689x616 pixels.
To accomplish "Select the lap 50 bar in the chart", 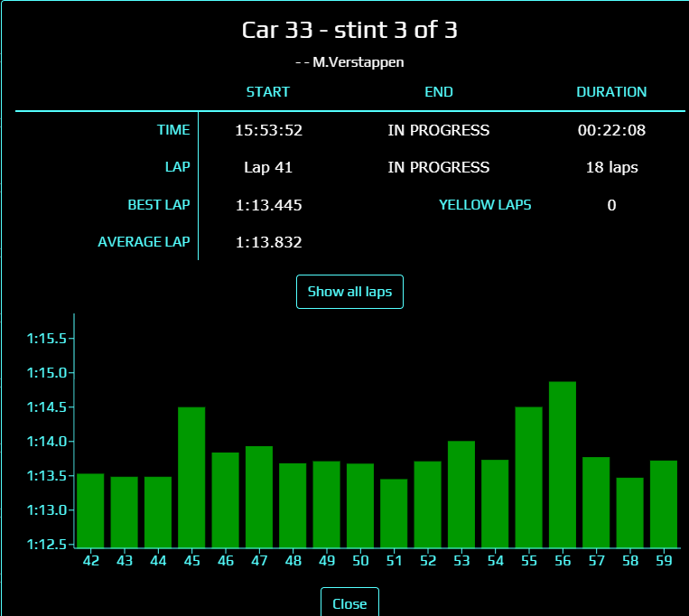I will tap(360, 506).
